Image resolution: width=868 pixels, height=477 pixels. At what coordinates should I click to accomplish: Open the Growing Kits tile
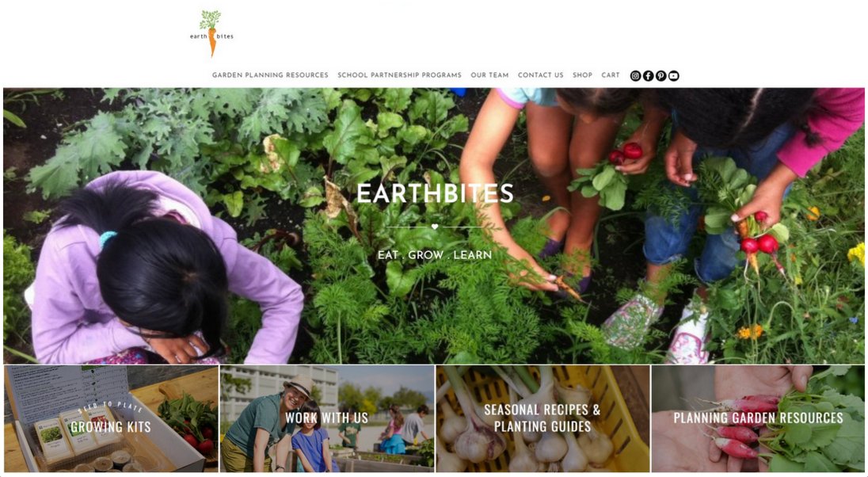coord(111,418)
